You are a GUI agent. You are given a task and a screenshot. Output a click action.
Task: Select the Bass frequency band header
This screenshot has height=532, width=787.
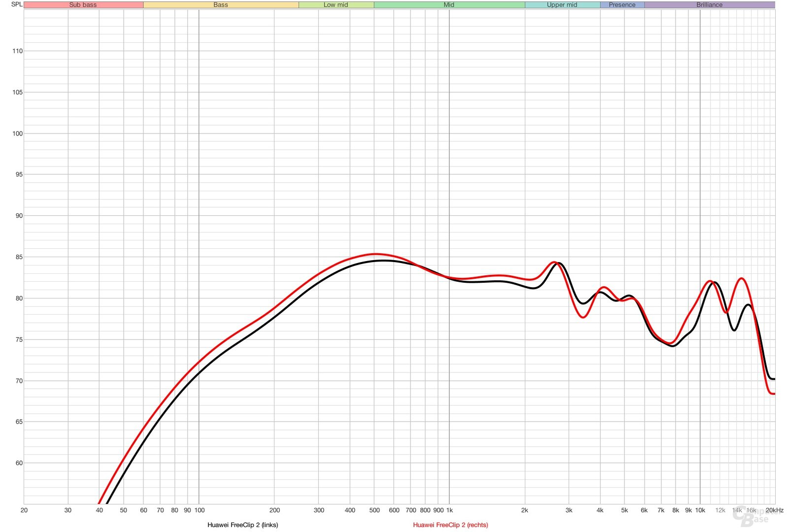click(221, 5)
